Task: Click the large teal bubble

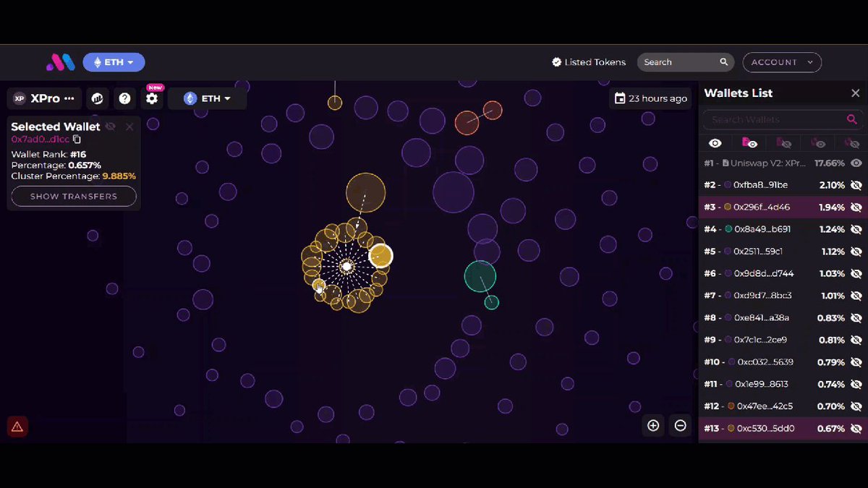Action: (x=480, y=277)
